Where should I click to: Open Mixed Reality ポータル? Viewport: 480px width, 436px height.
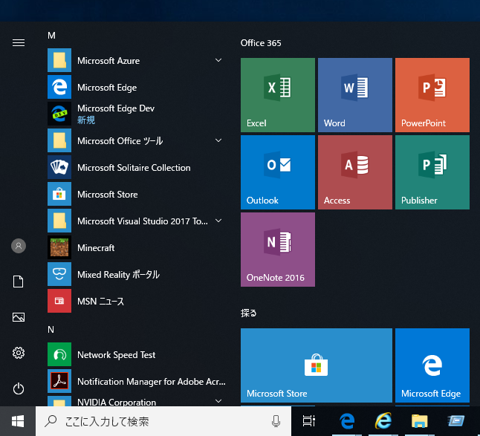137,274
